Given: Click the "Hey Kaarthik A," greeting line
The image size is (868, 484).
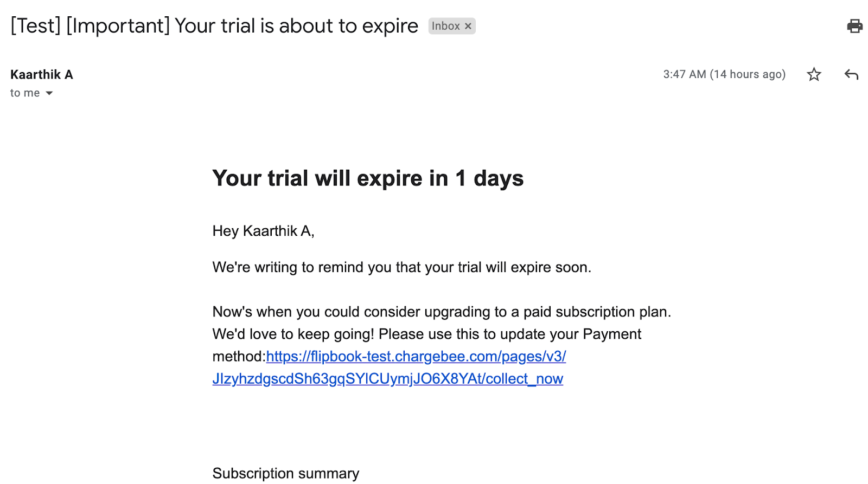Looking at the screenshot, I should pyautogui.click(x=263, y=231).
